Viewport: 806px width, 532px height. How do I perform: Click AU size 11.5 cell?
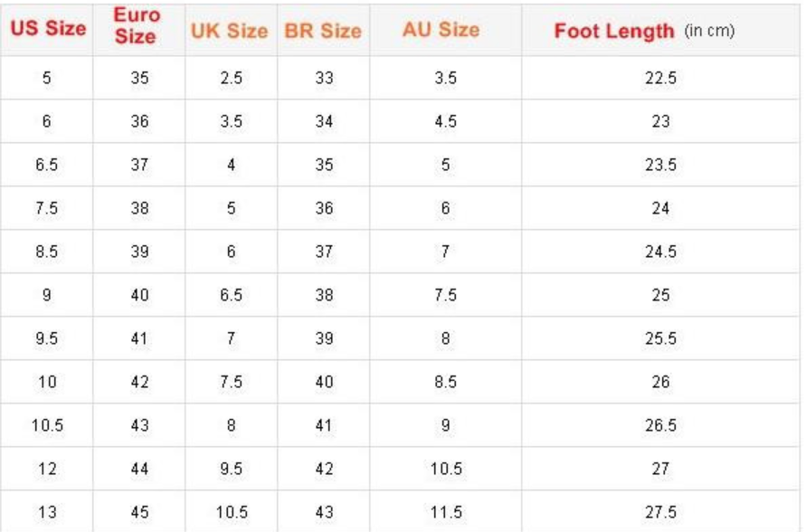(443, 512)
